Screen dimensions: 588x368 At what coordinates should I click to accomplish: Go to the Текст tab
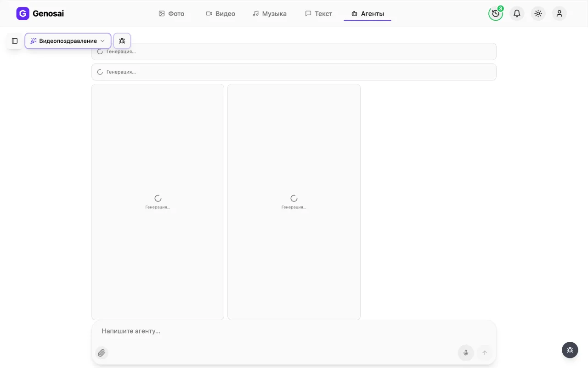pyautogui.click(x=319, y=14)
